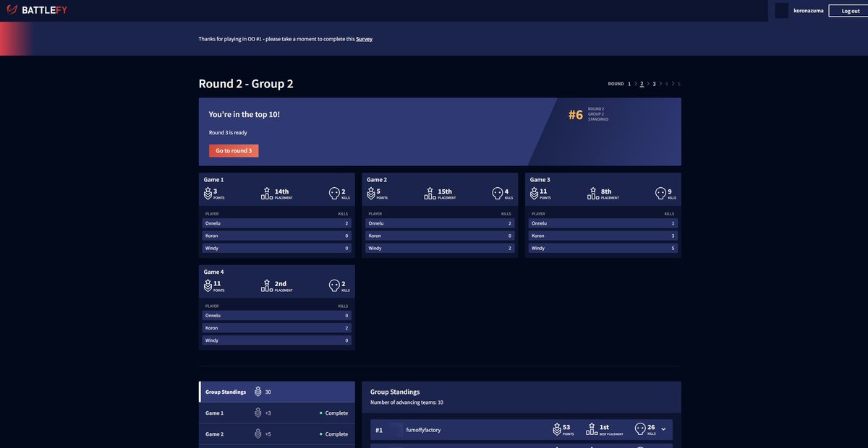
Task: Click Game 2 kills skull icon
Action: click(498, 193)
